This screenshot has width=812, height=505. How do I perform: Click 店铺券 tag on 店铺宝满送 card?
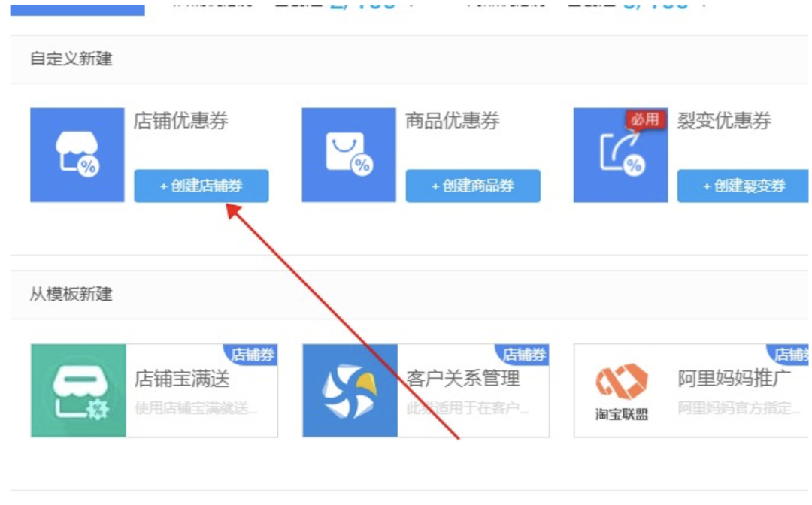point(251,355)
